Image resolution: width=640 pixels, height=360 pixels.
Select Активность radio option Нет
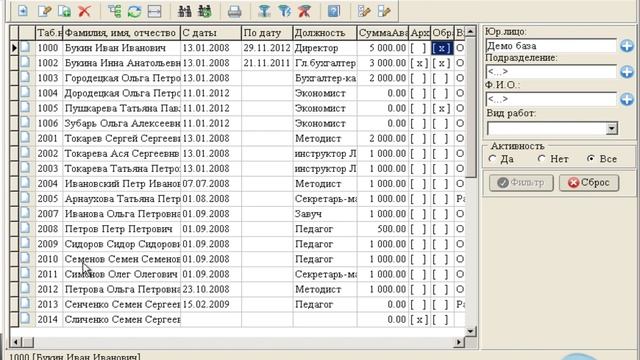coord(542,159)
